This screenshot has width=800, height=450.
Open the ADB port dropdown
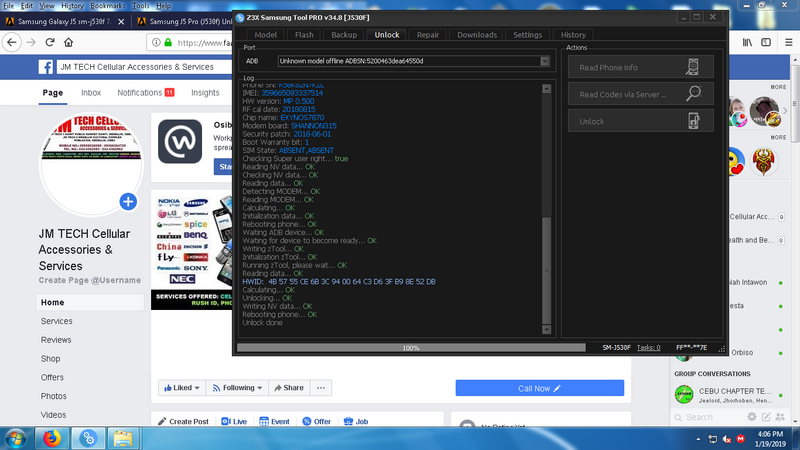545,61
